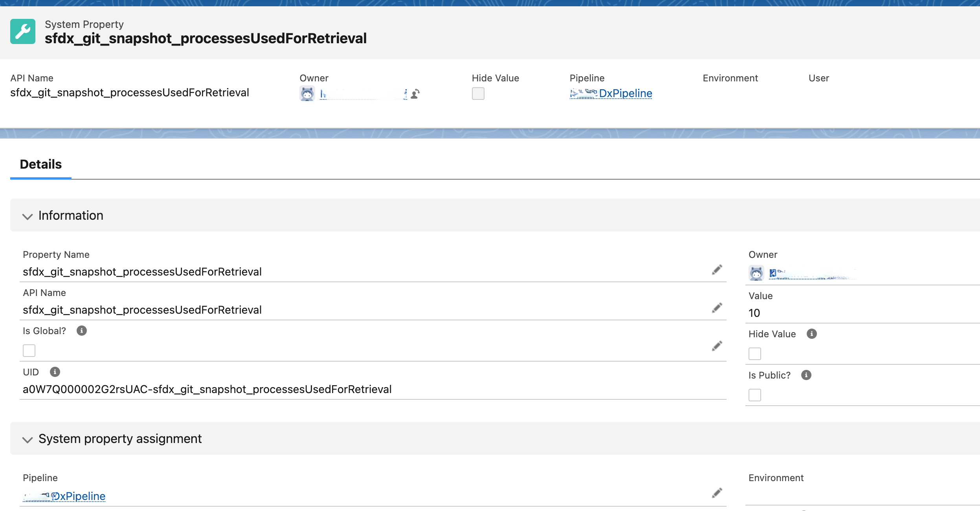Viewport: 980px width, 511px height.
Task: Edit Pipeline assignment with pencil icon
Action: point(717,493)
